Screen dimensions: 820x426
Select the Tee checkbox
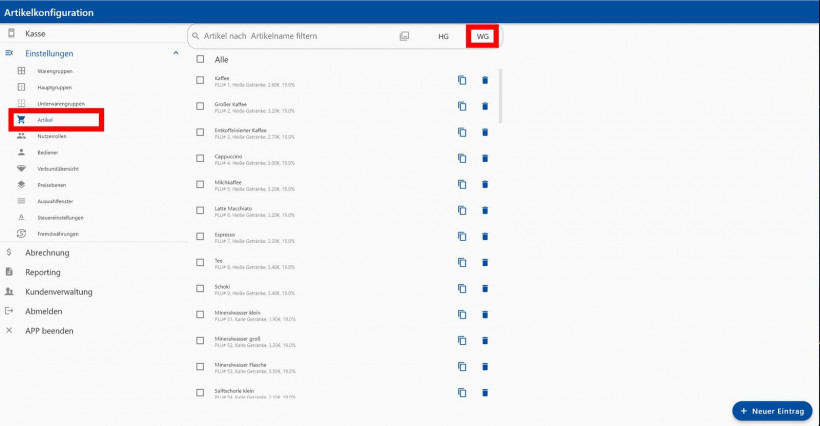click(200, 262)
